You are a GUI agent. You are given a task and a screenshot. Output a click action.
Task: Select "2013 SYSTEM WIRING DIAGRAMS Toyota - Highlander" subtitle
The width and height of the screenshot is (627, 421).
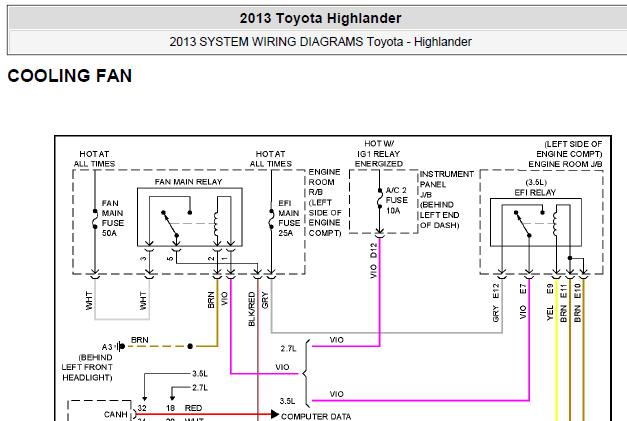coord(320,42)
